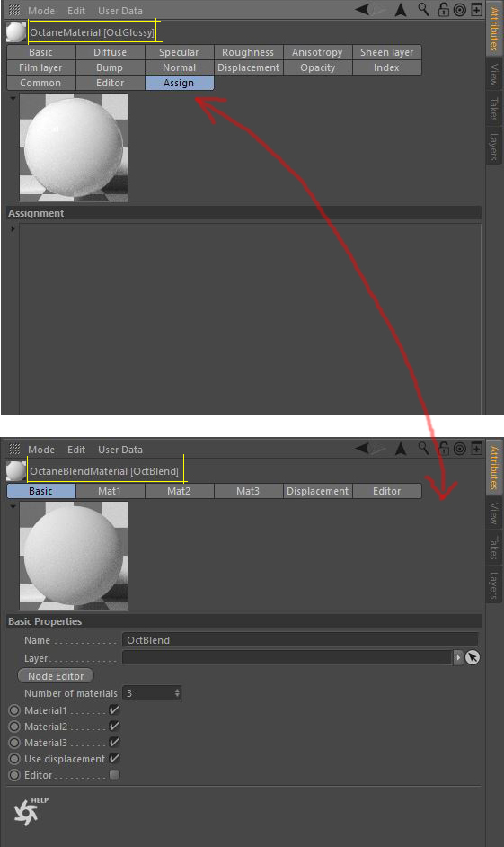The image size is (504, 847).
Task: Switch to Mat3 tab
Action: (248, 491)
